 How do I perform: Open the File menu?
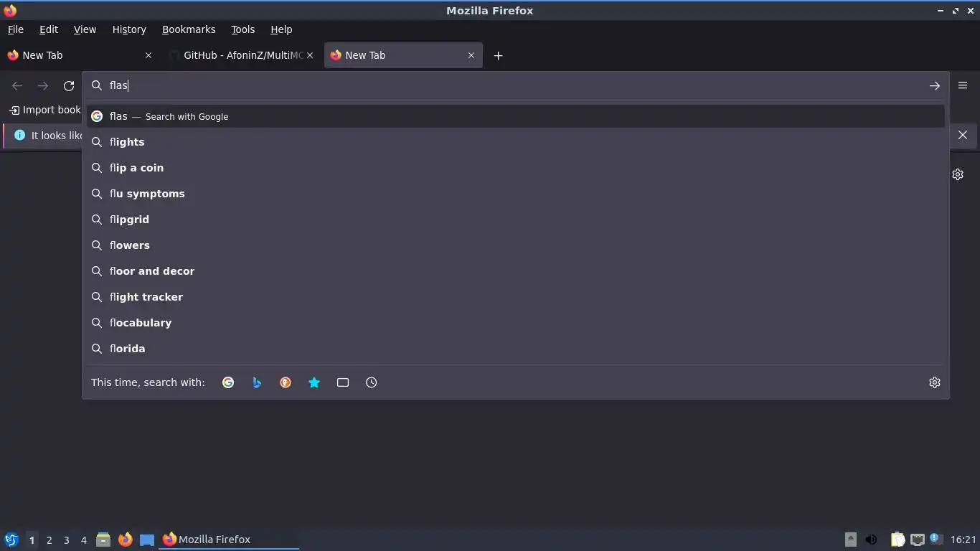click(15, 29)
